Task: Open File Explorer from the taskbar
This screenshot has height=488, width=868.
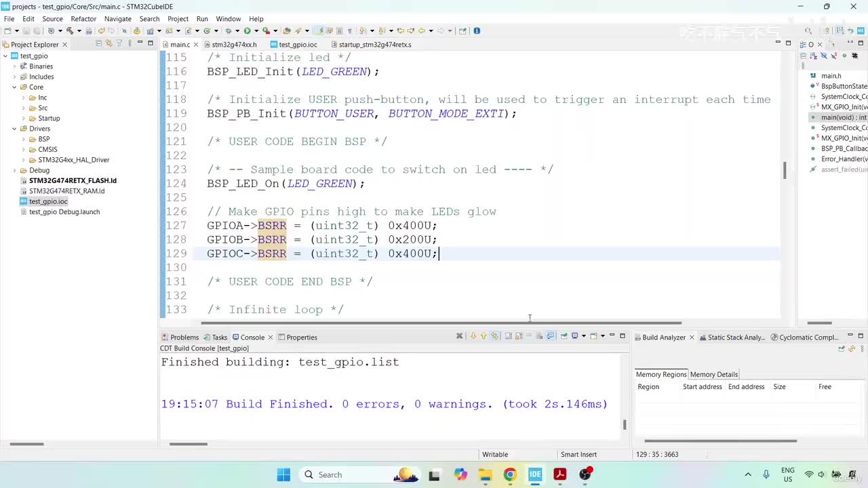Action: pos(485,474)
